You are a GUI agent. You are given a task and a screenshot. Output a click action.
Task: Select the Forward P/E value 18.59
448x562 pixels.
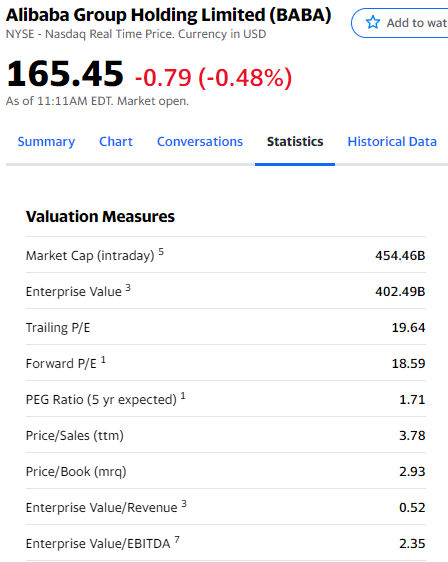coord(408,363)
